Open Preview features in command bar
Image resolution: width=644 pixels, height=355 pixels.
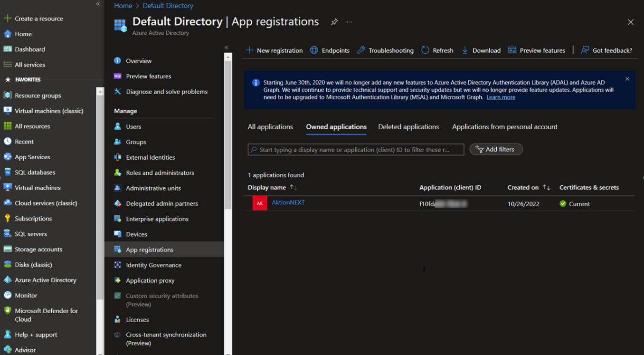pyautogui.click(x=537, y=50)
